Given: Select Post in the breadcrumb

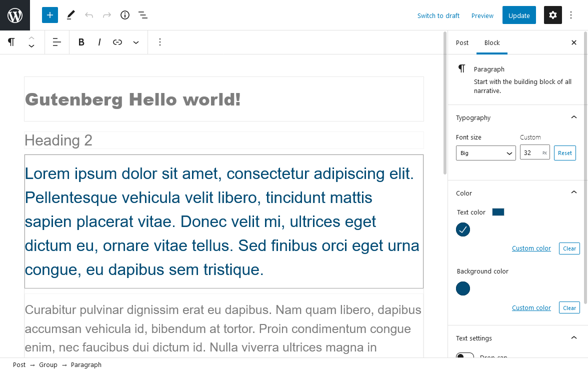Looking at the screenshot, I should click(x=19, y=365).
